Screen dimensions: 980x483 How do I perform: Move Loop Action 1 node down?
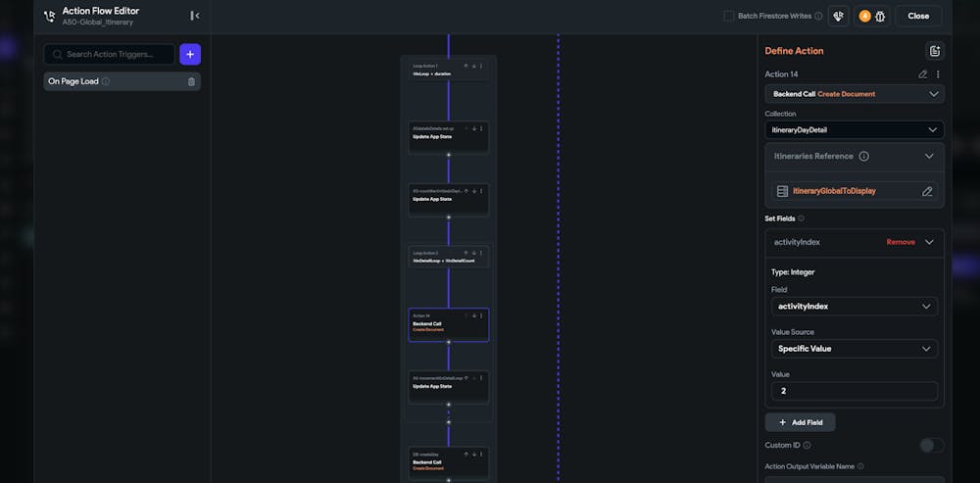473,66
